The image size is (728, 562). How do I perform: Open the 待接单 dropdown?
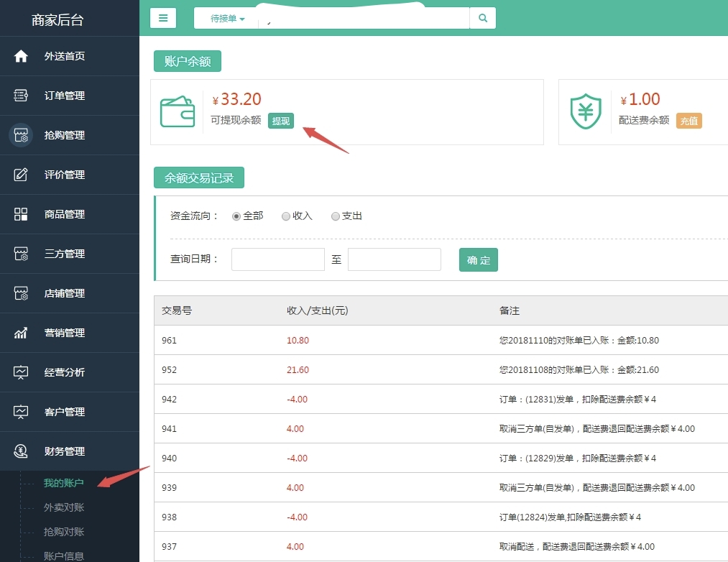tap(227, 19)
